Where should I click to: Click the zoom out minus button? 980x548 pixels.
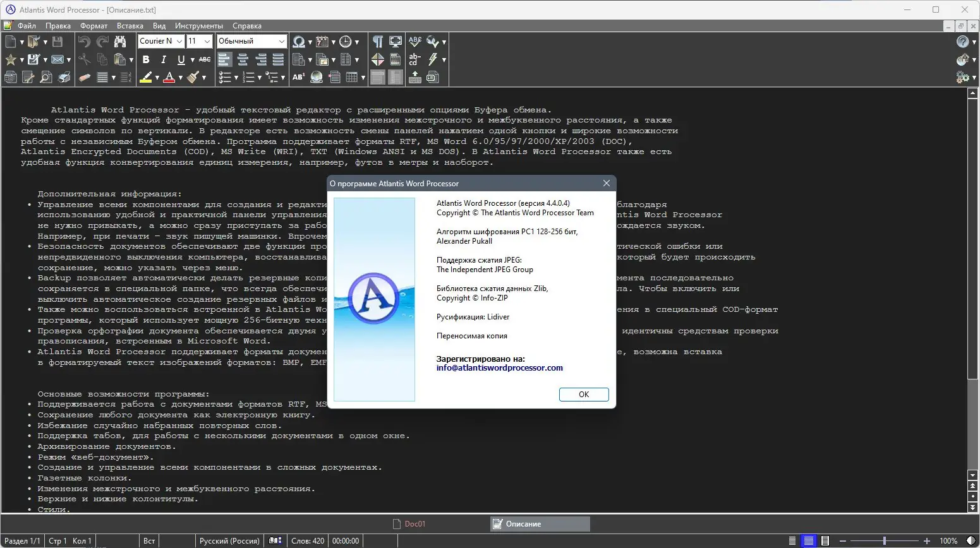pos(842,541)
